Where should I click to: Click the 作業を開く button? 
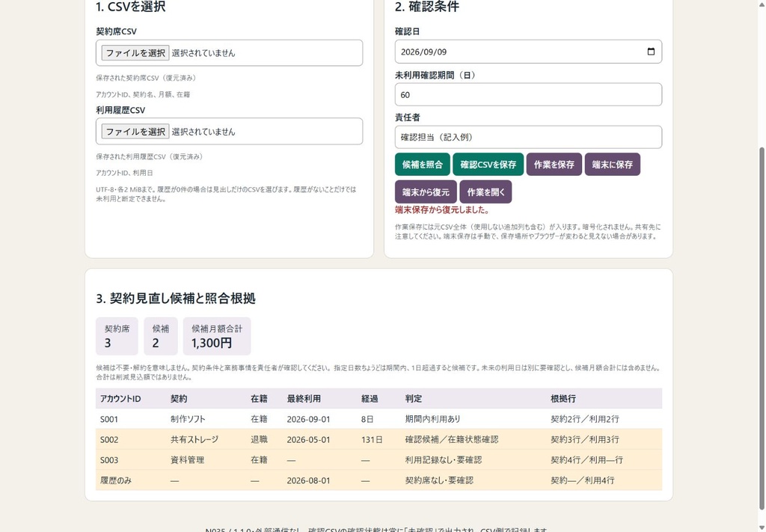485,192
